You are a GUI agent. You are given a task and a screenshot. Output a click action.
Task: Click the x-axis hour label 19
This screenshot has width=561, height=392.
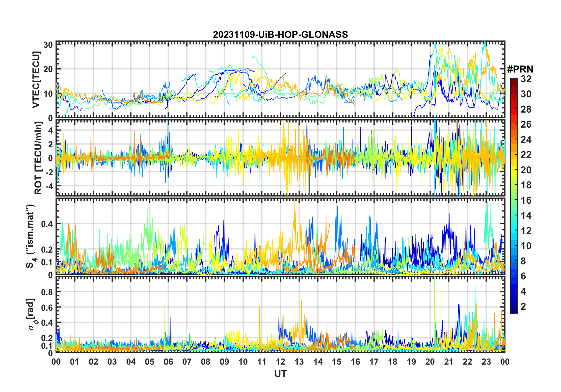(x=411, y=362)
